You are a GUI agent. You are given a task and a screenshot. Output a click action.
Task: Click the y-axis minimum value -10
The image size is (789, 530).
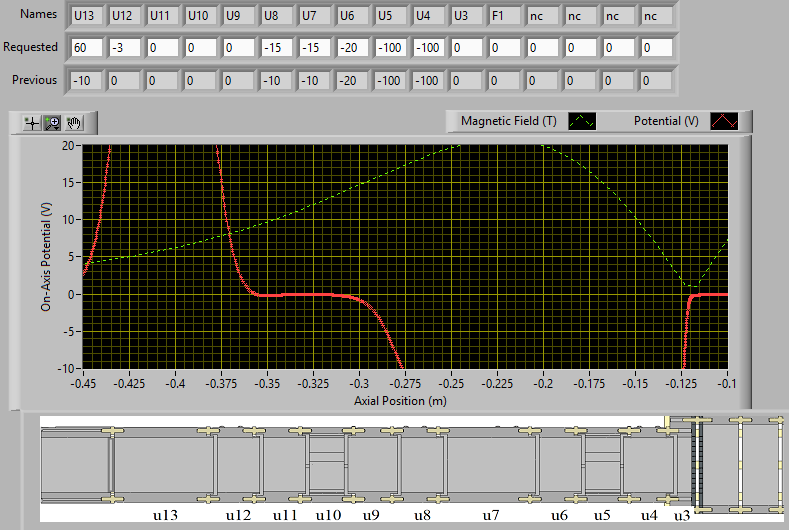[66, 368]
